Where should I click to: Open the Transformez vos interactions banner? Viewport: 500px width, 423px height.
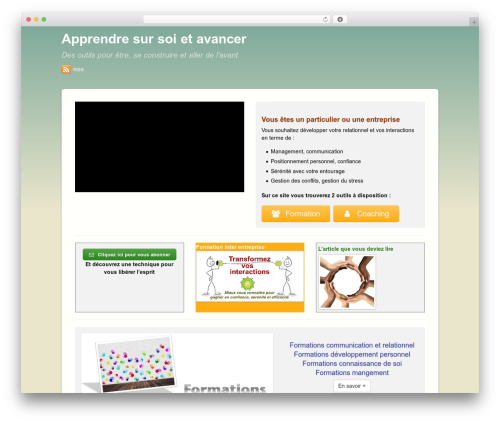coord(250,276)
